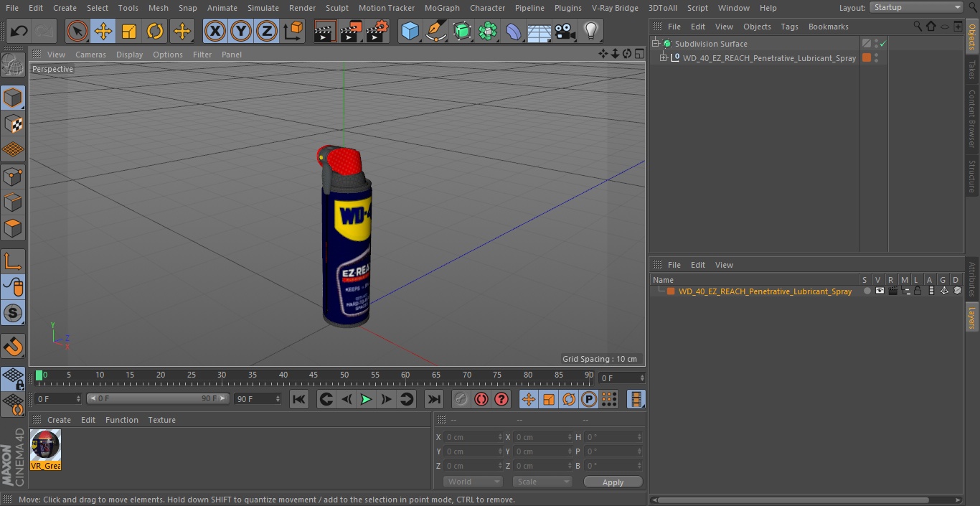Viewport: 980px width, 506px height.
Task: Click the object layer color tag swatch
Action: pyautogui.click(x=867, y=58)
